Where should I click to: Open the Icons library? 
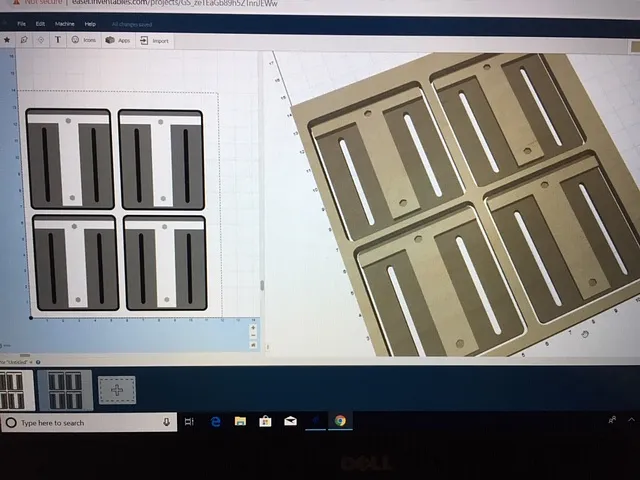pyautogui.click(x=83, y=40)
